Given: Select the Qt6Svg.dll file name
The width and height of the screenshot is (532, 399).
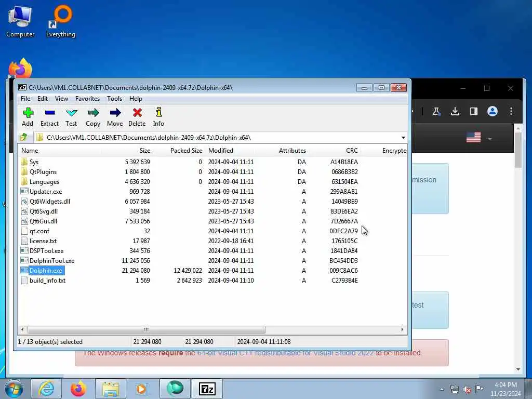Looking at the screenshot, I should coord(44,211).
